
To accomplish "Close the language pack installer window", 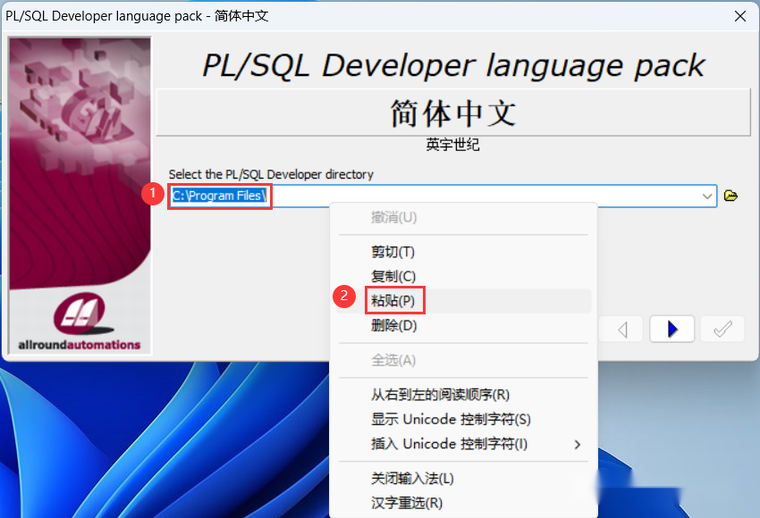I will click(740, 16).
